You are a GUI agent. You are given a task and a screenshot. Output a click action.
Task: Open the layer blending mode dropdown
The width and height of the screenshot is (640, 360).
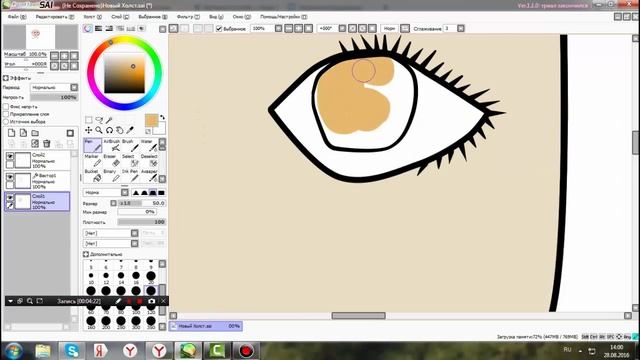click(74, 87)
